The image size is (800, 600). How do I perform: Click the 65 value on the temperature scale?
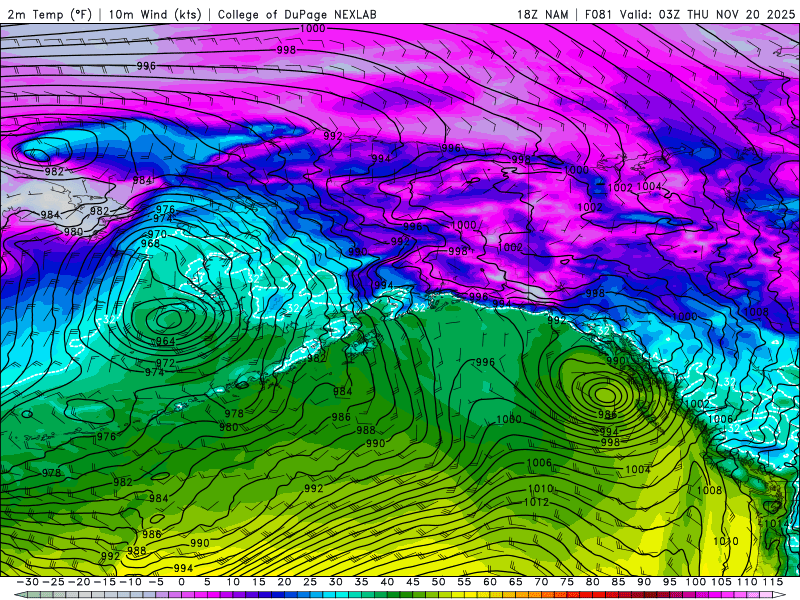[x=515, y=582]
